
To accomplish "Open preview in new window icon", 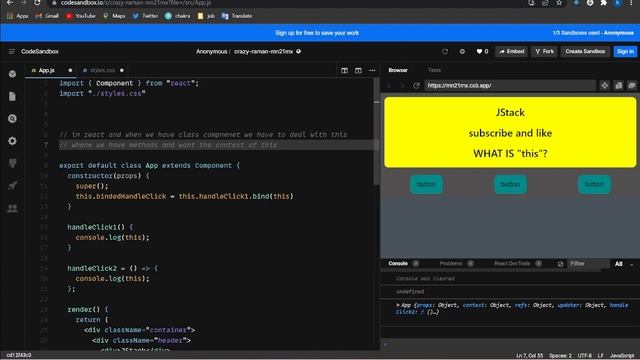I will pos(619,85).
